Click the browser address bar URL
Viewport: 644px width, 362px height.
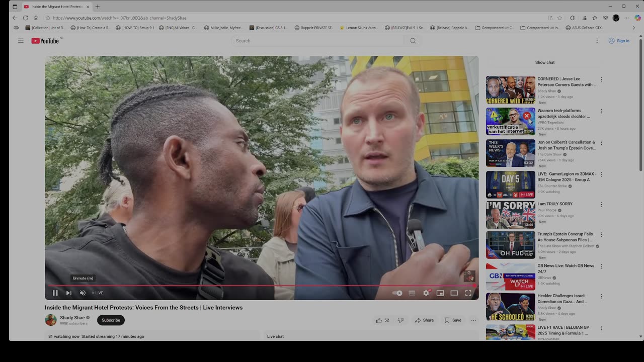(x=119, y=18)
